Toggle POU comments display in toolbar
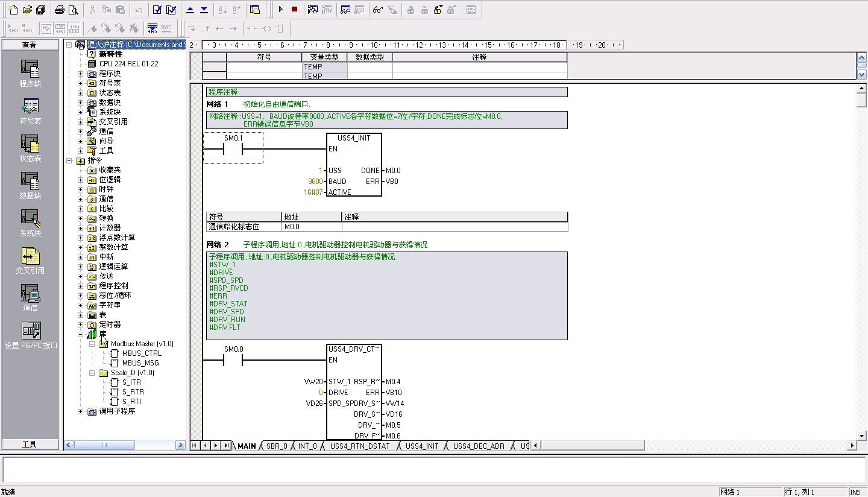 click(x=45, y=28)
